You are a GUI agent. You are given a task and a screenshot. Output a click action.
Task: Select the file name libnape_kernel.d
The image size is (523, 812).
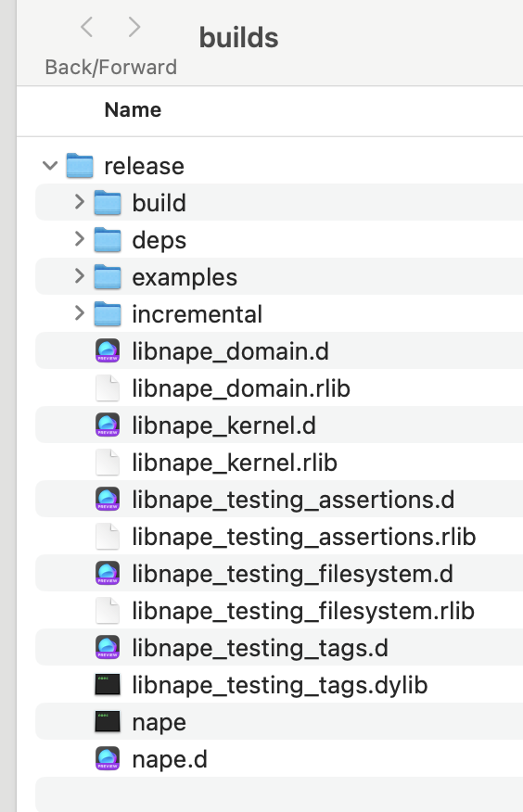(x=223, y=425)
